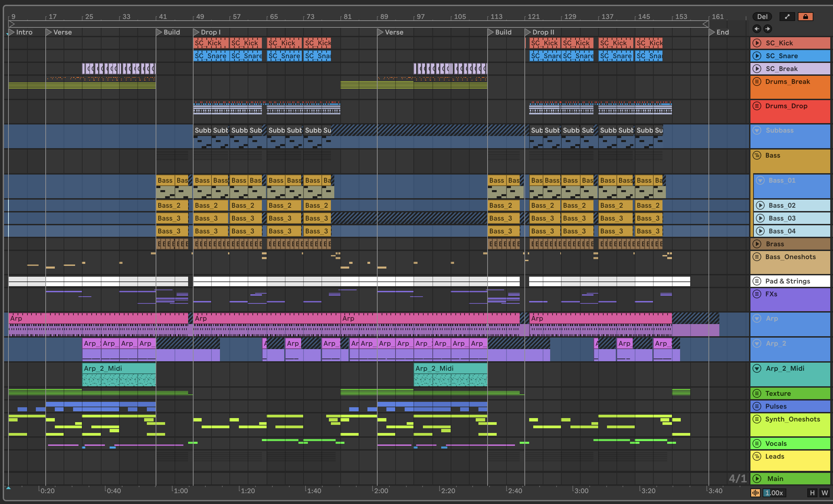833x504 pixels.
Task: Click the Brass track circle icon
Action: point(757,244)
